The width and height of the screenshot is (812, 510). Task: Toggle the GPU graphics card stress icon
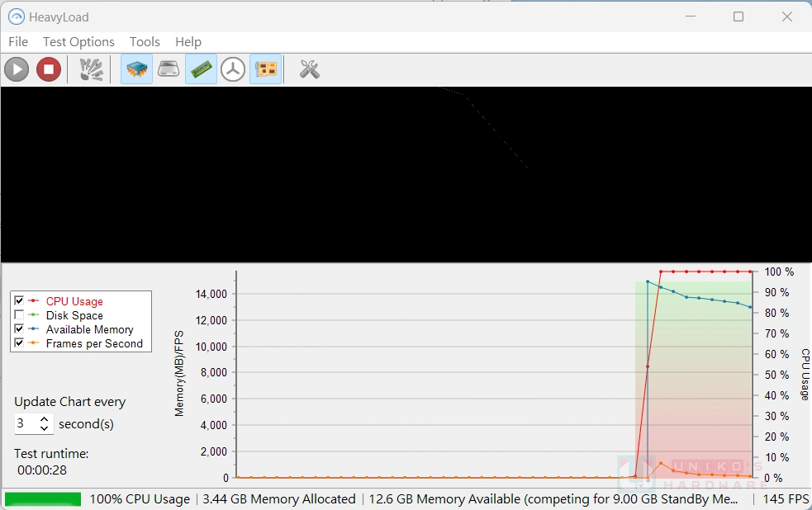click(266, 69)
